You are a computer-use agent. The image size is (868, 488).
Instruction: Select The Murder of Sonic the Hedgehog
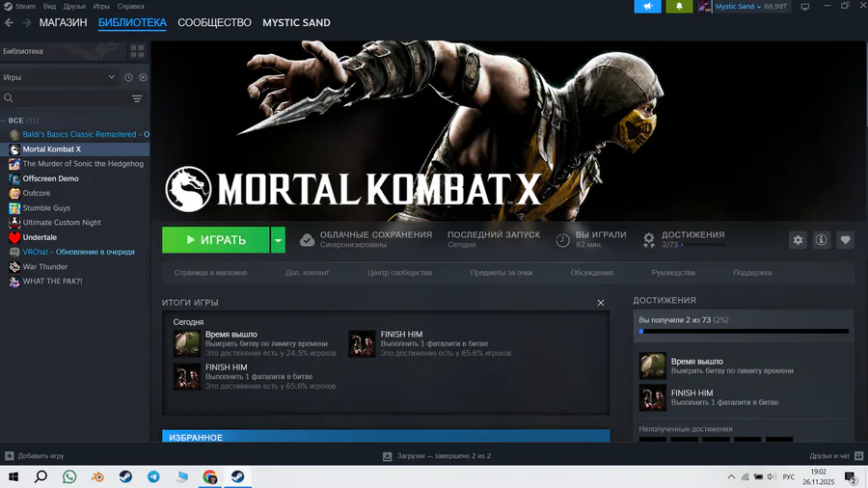(74, 164)
